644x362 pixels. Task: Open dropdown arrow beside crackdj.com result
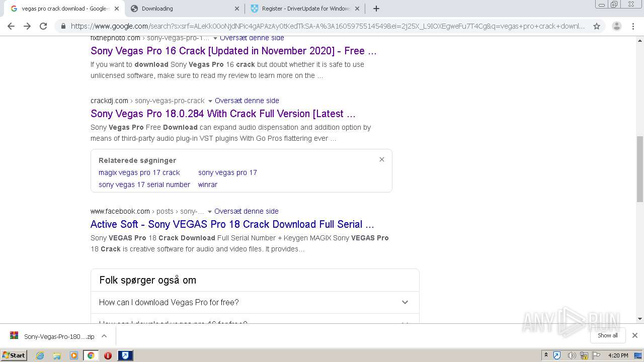[210, 101]
